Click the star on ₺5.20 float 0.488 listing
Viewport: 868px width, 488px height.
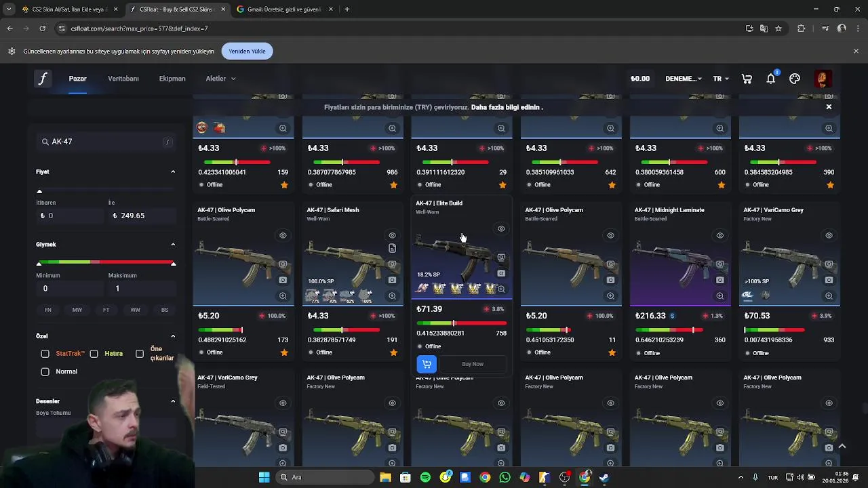[284, 352]
